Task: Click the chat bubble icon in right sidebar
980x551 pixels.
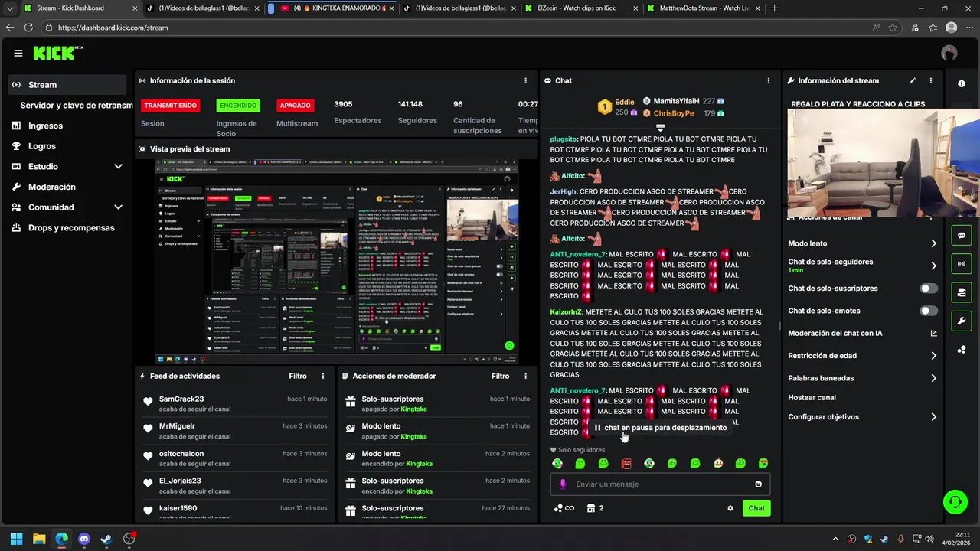Action: click(962, 236)
